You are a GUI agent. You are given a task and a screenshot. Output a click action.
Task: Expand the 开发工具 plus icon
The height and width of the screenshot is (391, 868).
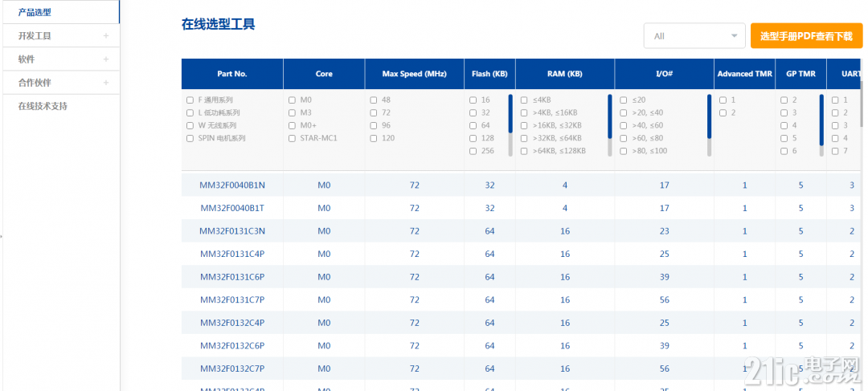(x=106, y=36)
